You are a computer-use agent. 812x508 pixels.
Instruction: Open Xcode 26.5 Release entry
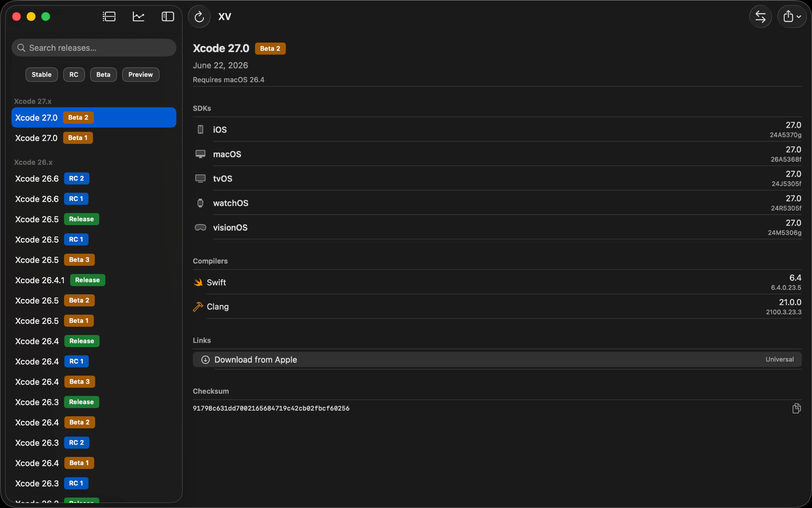click(94, 219)
